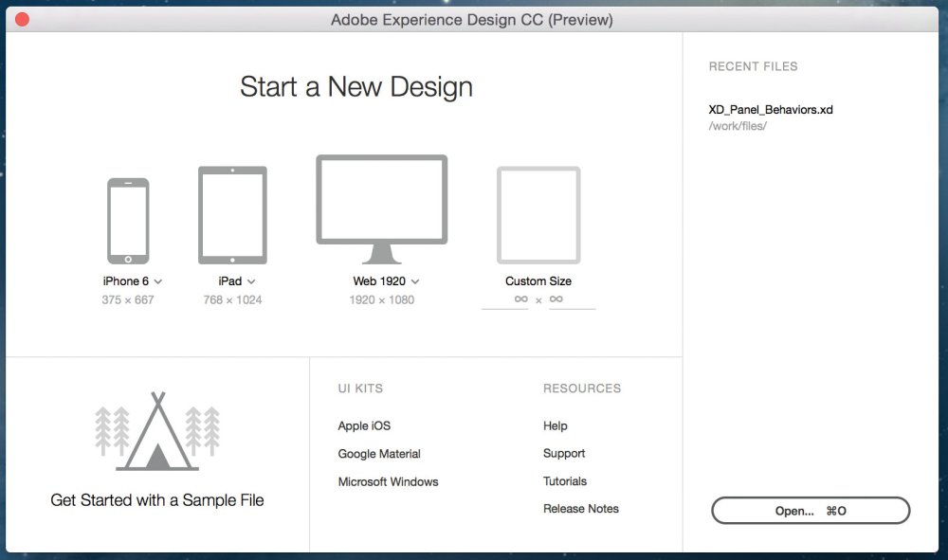Viewport: 948px width, 560px height.
Task: Close the Adobe Experience Design window
Action: pos(23,19)
